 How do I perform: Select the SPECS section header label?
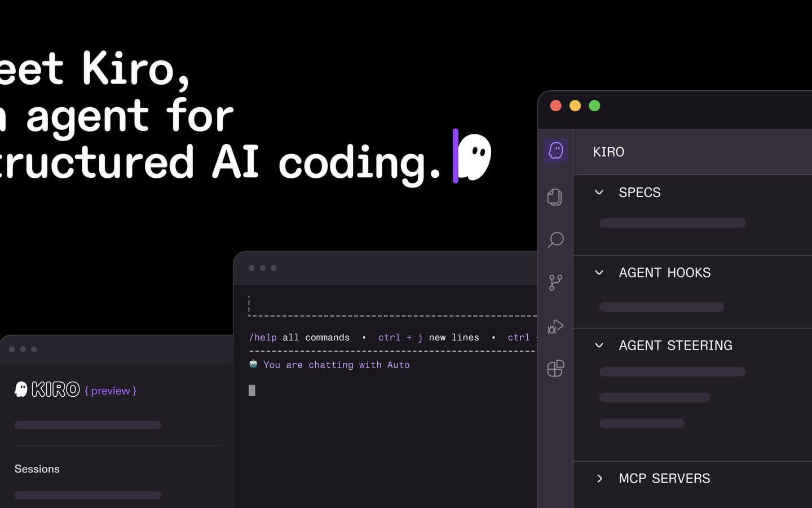[x=639, y=192]
